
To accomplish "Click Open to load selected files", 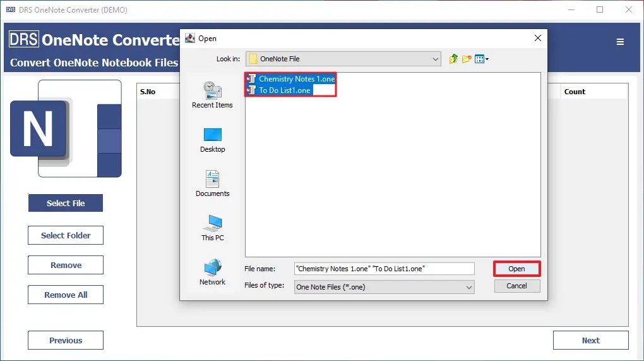I will click(x=516, y=269).
